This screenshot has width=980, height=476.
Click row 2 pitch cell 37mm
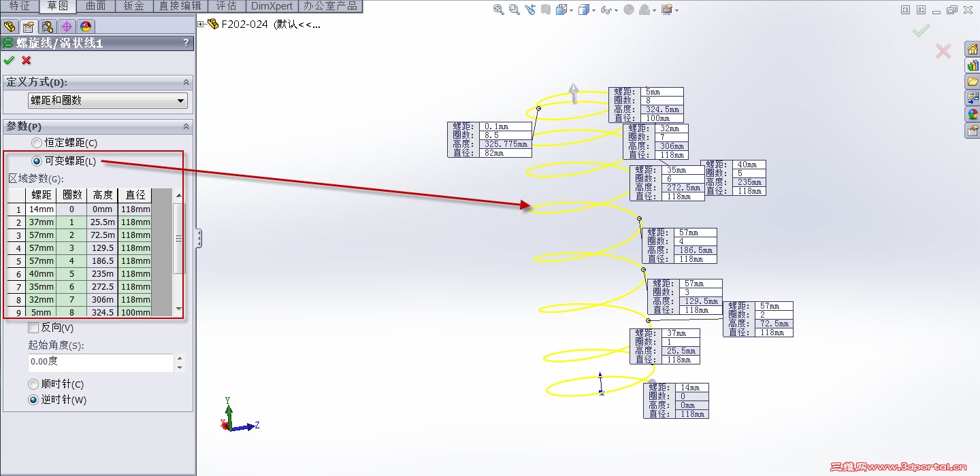pos(41,222)
